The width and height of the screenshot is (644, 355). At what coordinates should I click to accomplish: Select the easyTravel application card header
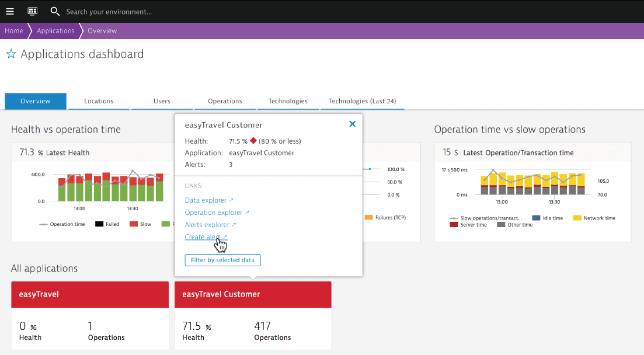[x=90, y=295]
